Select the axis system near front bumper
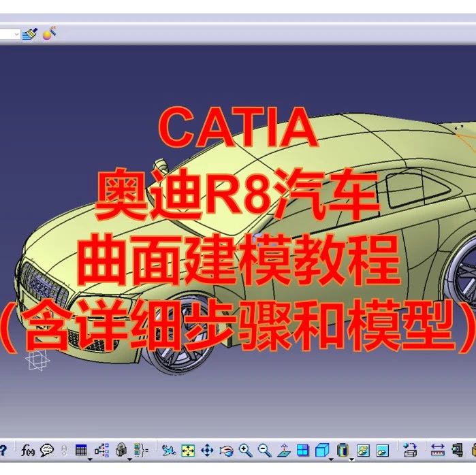The height and width of the screenshot is (475, 476). 37,360
